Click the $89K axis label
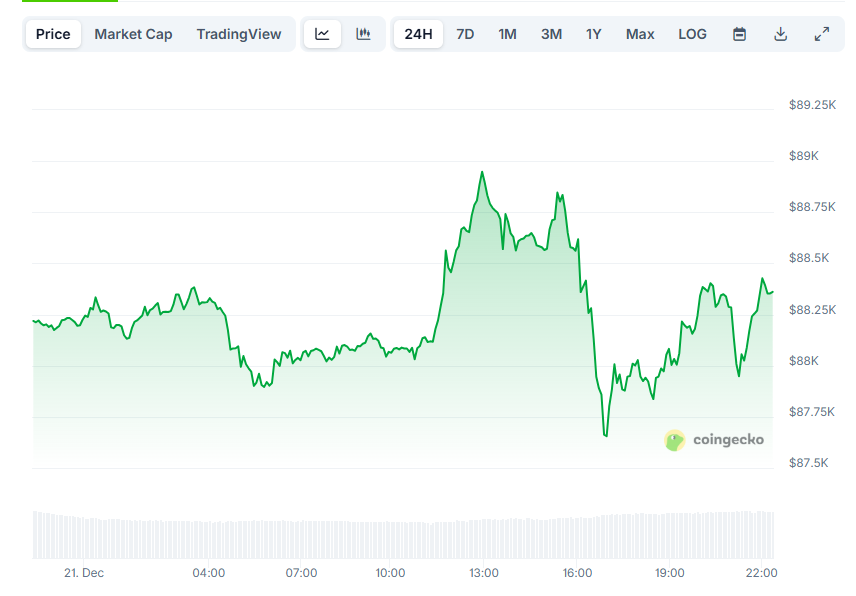 (x=803, y=156)
